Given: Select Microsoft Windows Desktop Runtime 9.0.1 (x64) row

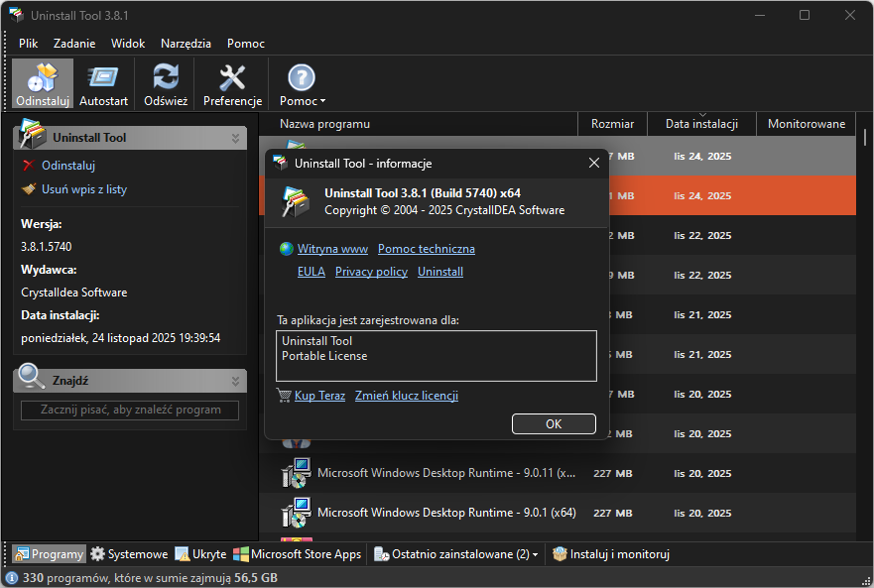Looking at the screenshot, I should pos(558,514).
